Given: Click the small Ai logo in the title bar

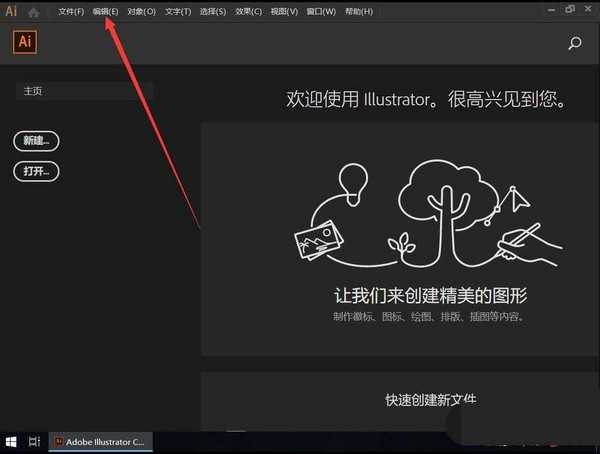Looking at the screenshot, I should click(12, 12).
